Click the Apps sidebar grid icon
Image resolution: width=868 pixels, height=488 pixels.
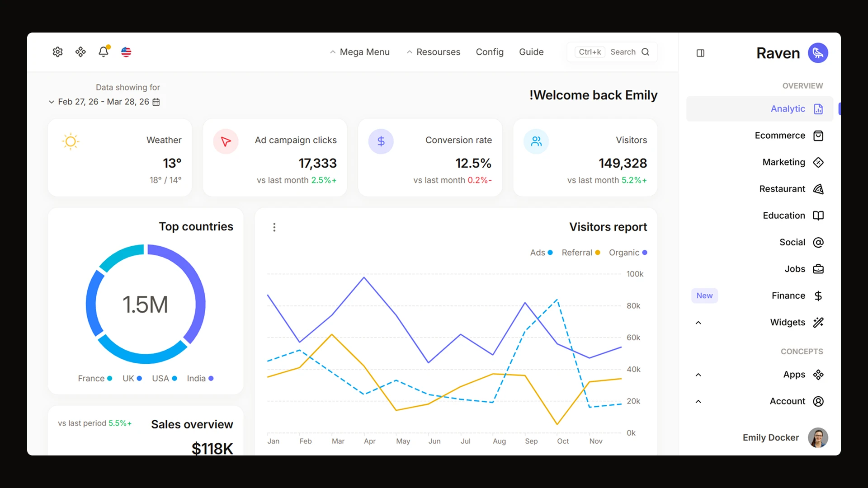pos(818,375)
